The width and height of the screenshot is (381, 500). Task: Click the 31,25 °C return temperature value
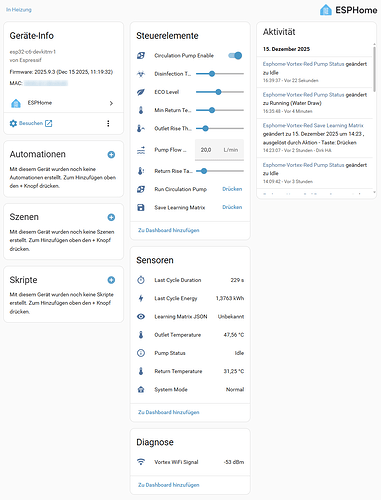[x=234, y=371]
